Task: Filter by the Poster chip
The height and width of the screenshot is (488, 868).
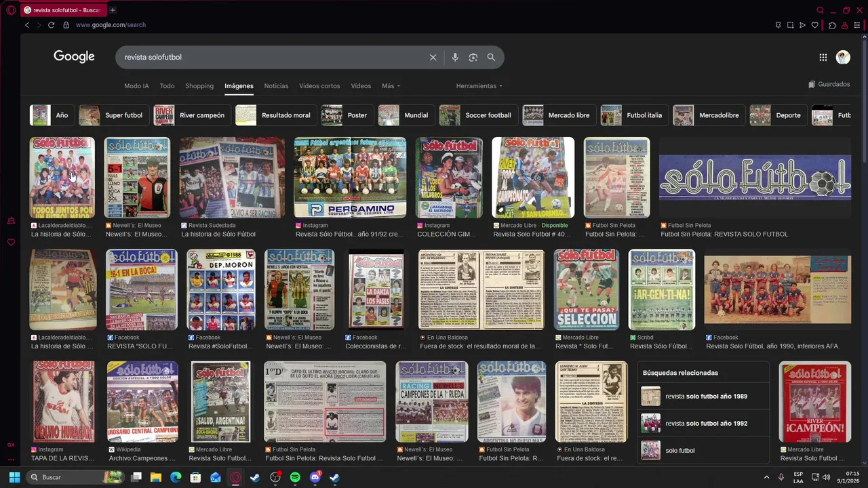Action: pyautogui.click(x=346, y=115)
